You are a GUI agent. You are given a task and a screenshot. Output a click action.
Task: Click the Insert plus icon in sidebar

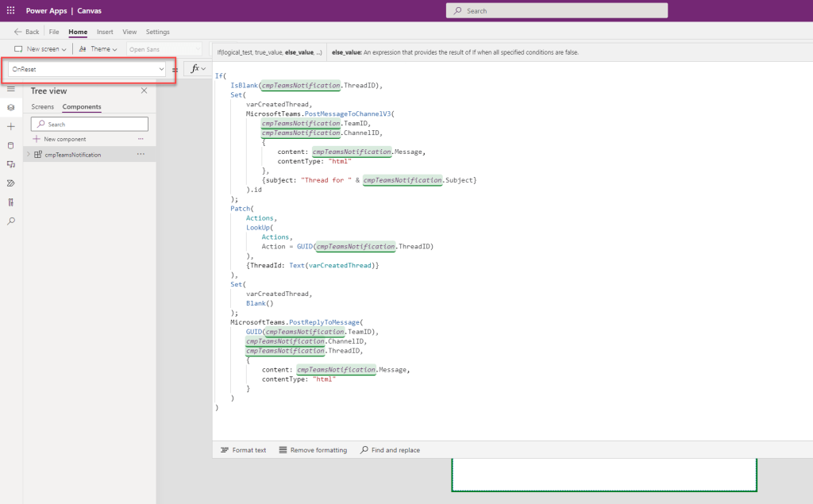point(11,126)
